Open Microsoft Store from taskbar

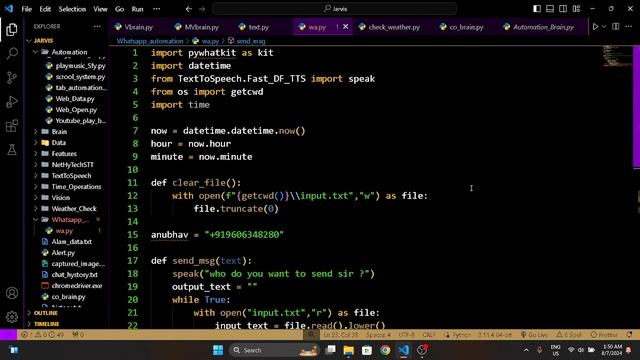coord(367,350)
